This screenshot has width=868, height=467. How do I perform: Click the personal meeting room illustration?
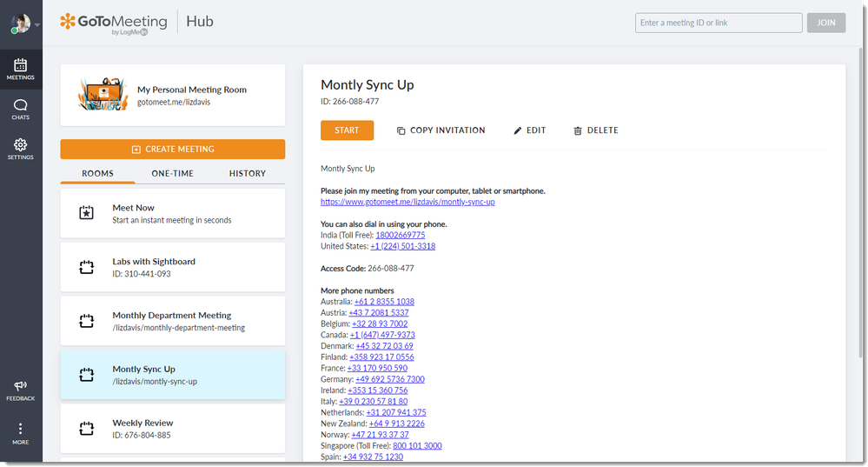[x=103, y=94]
